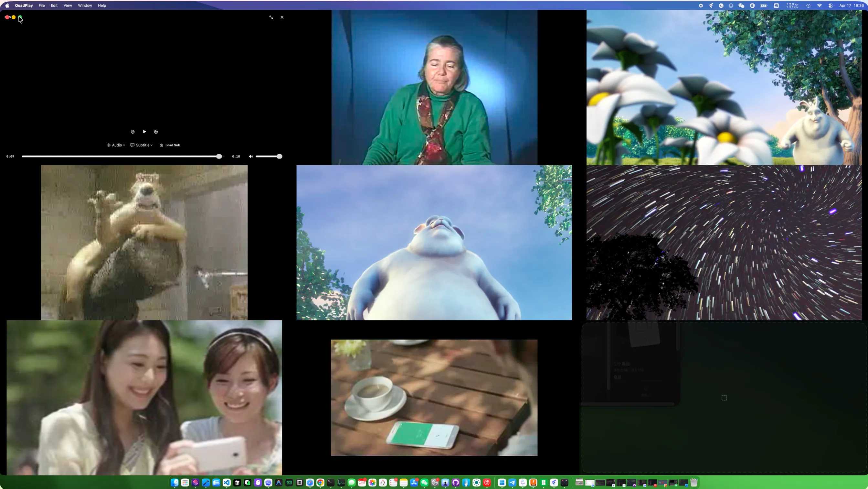Open Terminal from the dock
This screenshot has width=868, height=489.
point(331,483)
